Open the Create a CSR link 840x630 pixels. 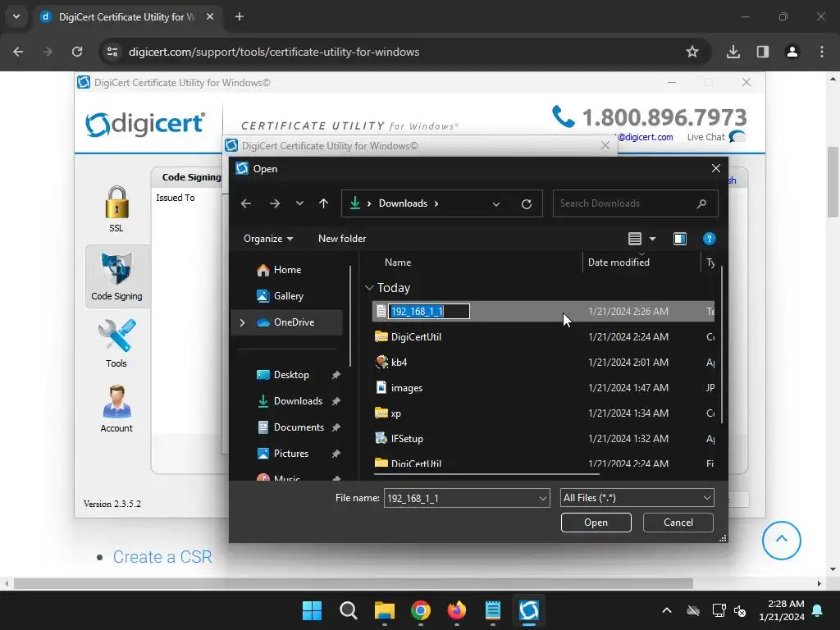(162, 557)
